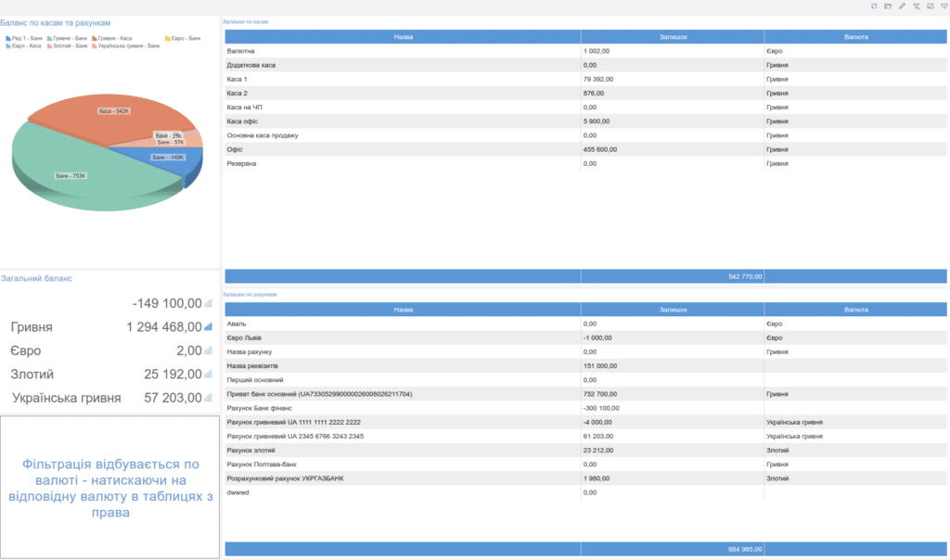
Task: Select 'Приват банк основний' account row
Action: (x=586, y=394)
